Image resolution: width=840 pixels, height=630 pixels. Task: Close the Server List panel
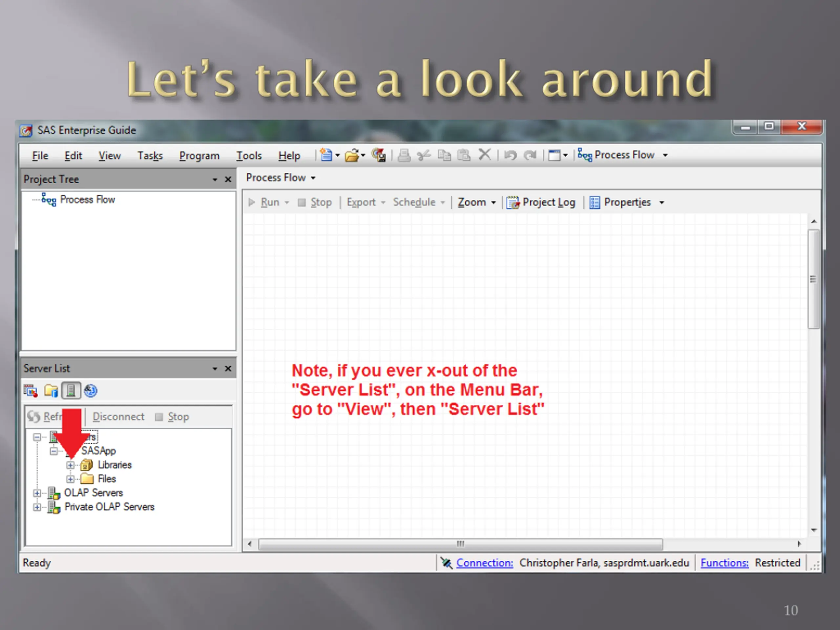coord(228,368)
